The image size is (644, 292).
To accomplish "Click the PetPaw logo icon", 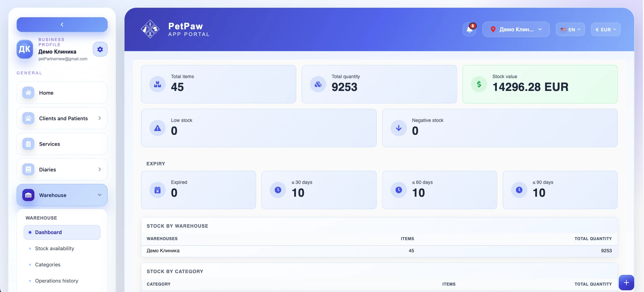I will click(x=150, y=29).
